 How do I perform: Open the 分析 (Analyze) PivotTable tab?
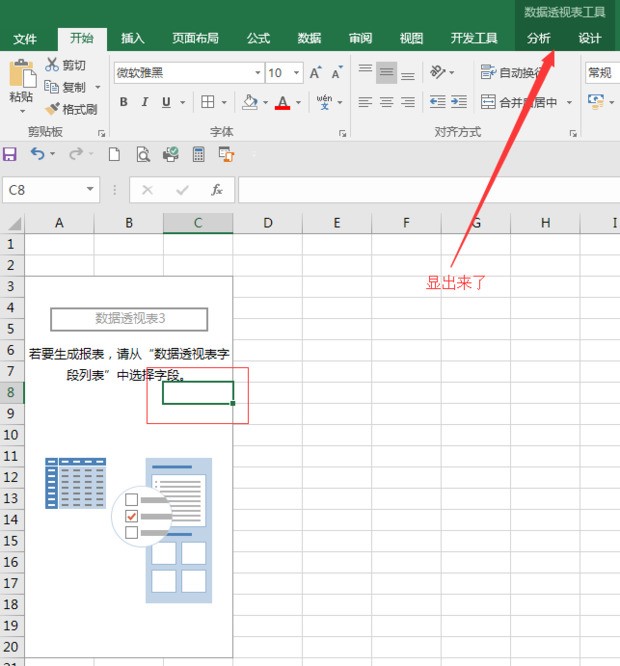point(538,38)
